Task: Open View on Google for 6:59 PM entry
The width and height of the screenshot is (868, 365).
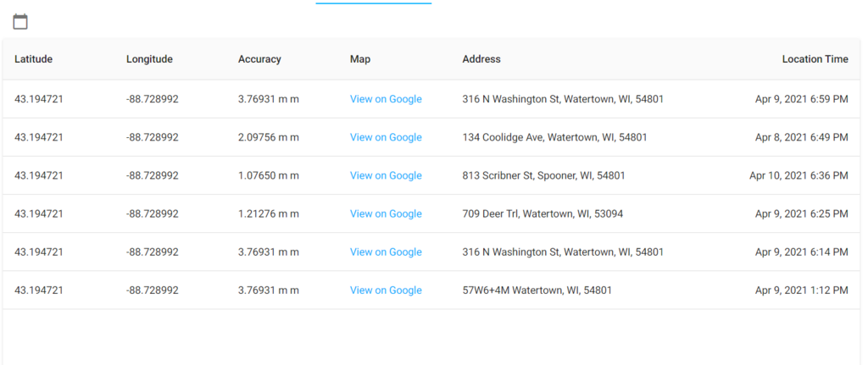Action: pos(386,99)
